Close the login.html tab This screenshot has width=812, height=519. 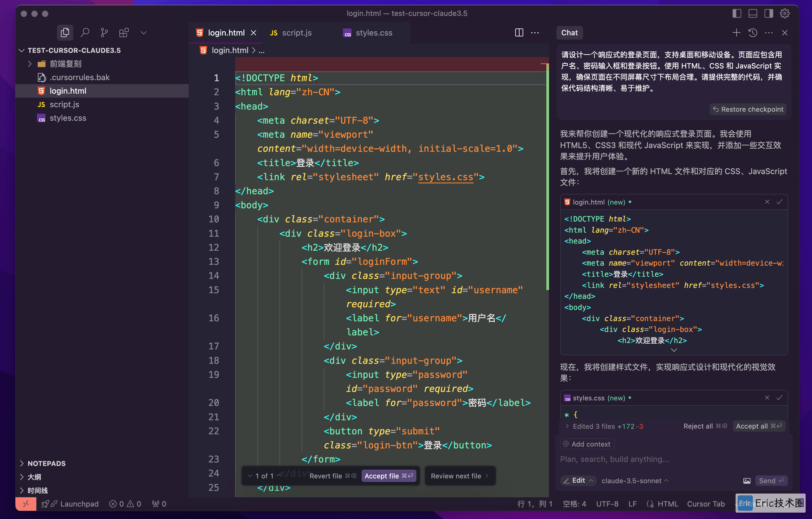(253, 33)
